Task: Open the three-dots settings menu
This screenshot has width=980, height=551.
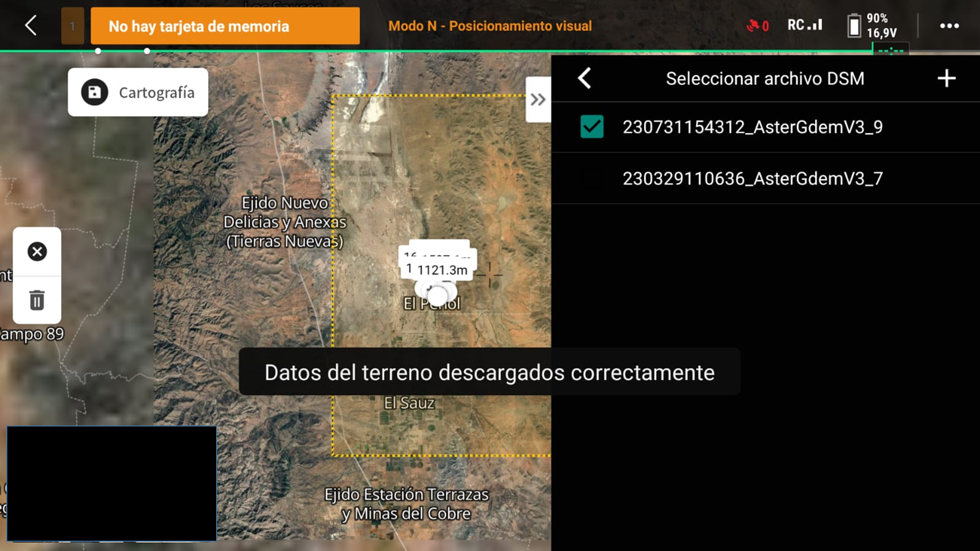Action: click(x=949, y=26)
